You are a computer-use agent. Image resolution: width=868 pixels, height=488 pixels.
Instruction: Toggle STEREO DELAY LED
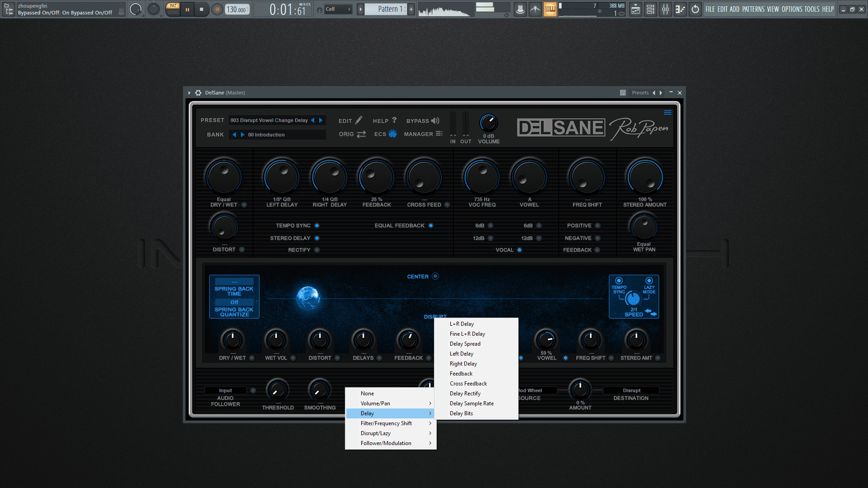317,238
